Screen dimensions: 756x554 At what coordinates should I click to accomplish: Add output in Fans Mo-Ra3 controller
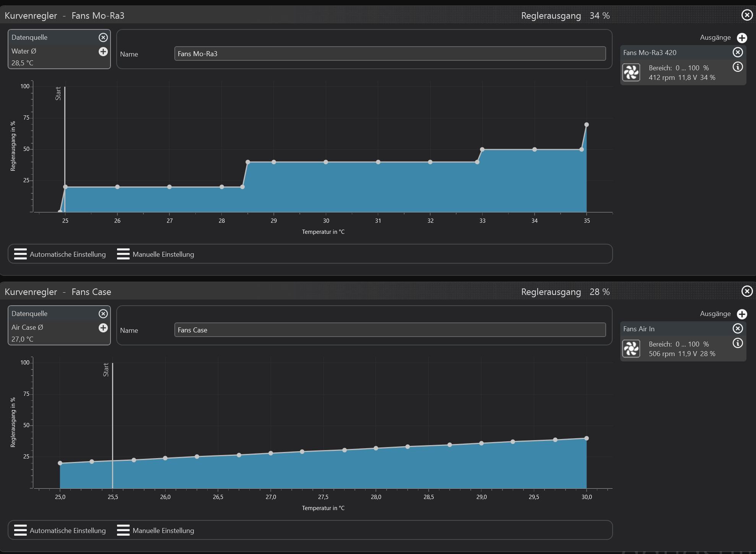point(742,38)
